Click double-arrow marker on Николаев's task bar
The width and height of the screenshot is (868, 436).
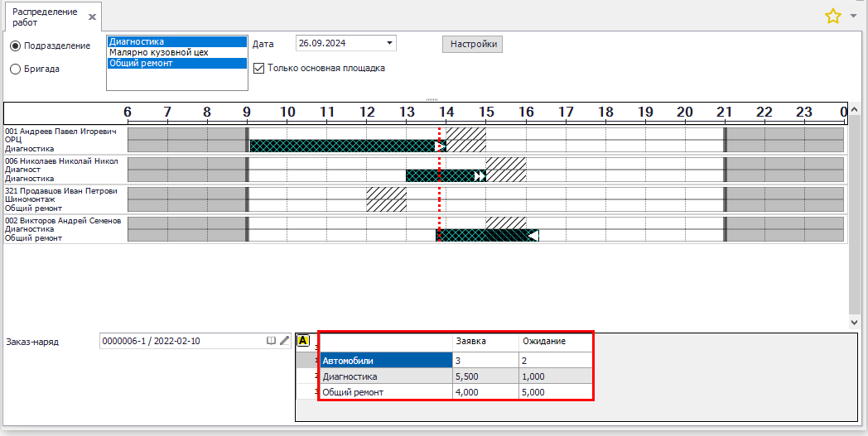point(480,175)
